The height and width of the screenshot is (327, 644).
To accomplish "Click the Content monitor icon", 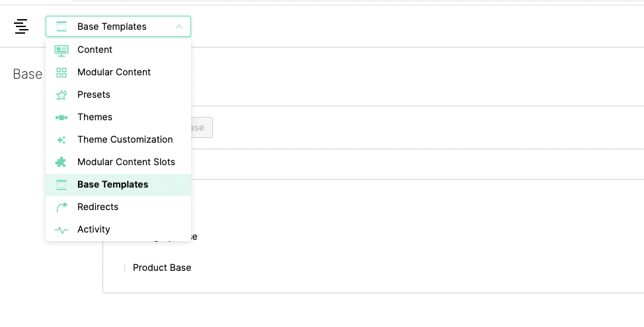I will pyautogui.click(x=61, y=50).
